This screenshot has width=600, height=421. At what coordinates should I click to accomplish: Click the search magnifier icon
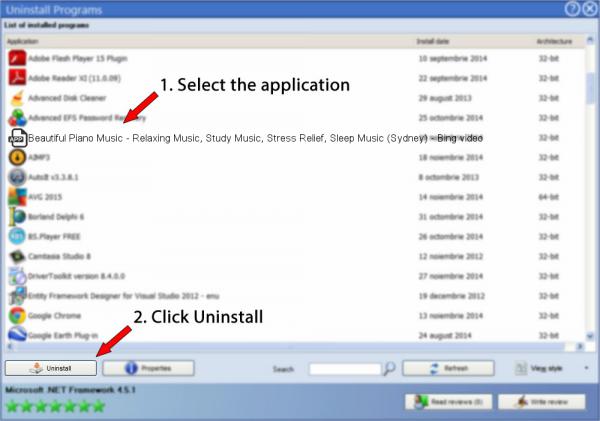tap(389, 369)
